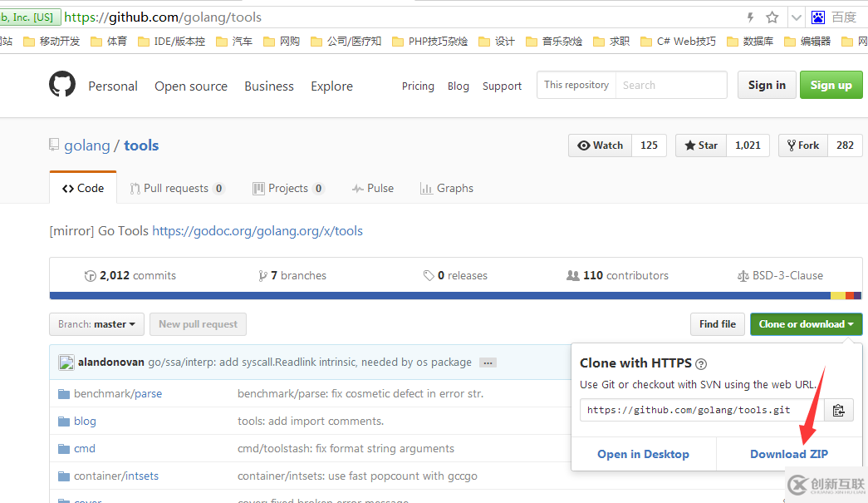This screenshot has width=868, height=503.
Task: Copy clone URL with clipboard icon
Action: click(838, 410)
